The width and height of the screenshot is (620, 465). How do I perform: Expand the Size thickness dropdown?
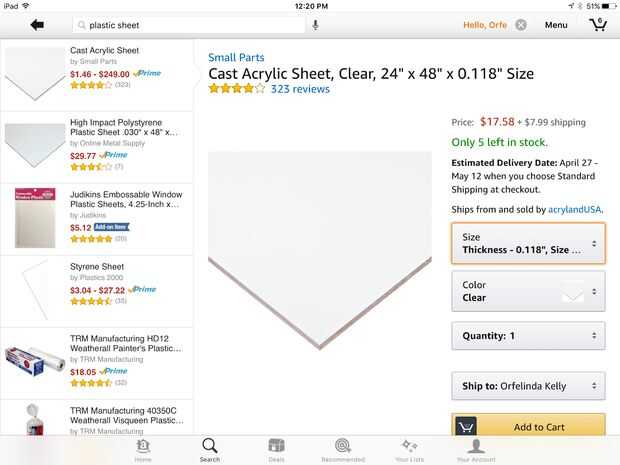(528, 243)
